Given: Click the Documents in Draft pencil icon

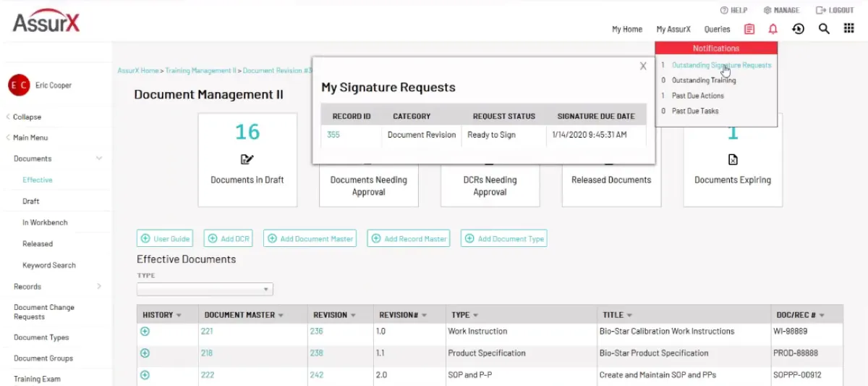Looking at the screenshot, I should click(247, 159).
